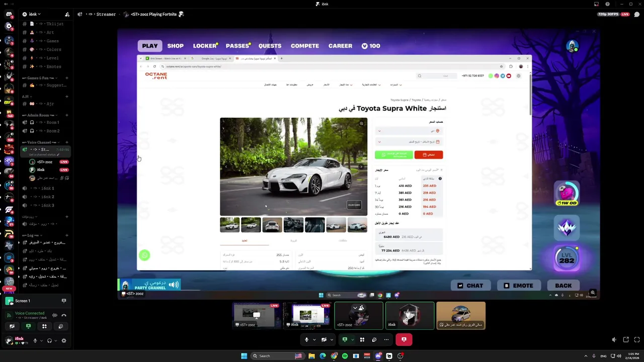The image size is (644, 362).
Task: Click the magnifier zoom icon on the stream
Action: pyautogui.click(x=593, y=293)
